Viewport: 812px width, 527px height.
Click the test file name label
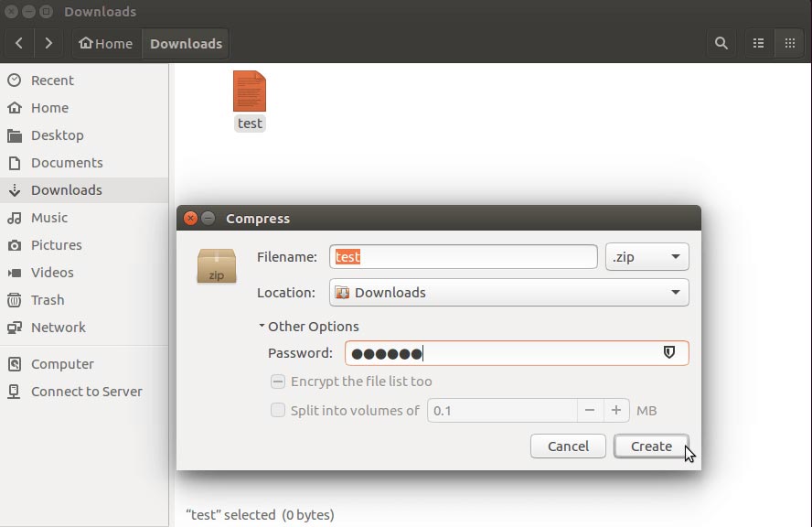[x=250, y=124]
